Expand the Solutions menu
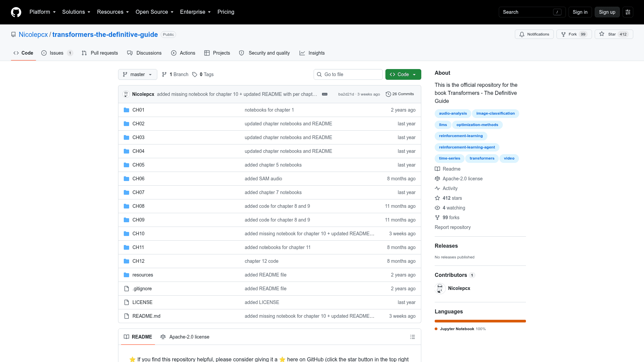The width and height of the screenshot is (644, 362). click(76, 12)
